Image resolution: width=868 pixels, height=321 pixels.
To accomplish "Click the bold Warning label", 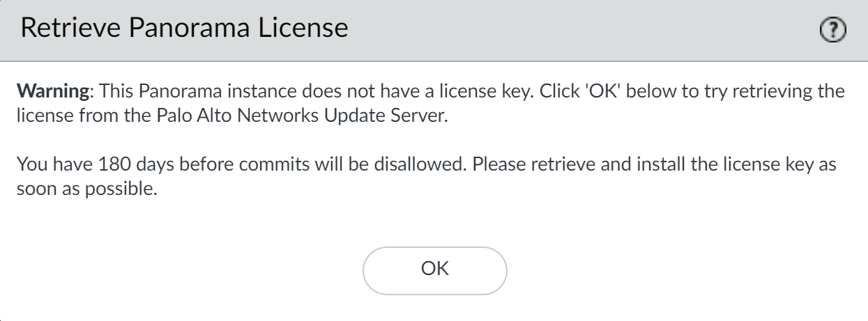I will [x=46, y=92].
